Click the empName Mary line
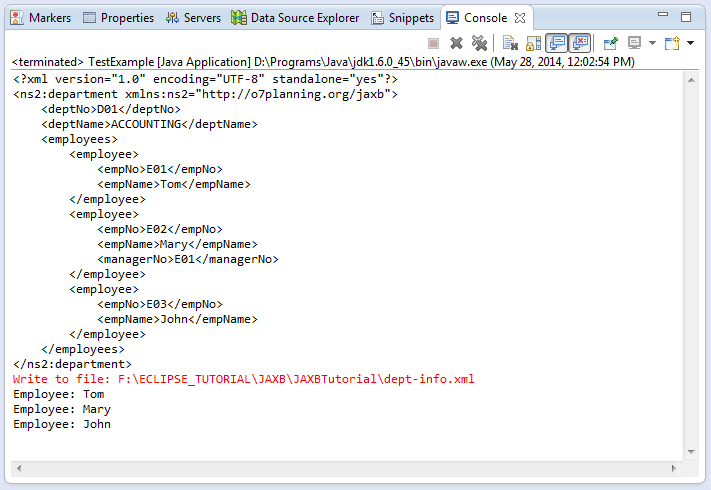Image resolution: width=711 pixels, height=490 pixels. 177,244
